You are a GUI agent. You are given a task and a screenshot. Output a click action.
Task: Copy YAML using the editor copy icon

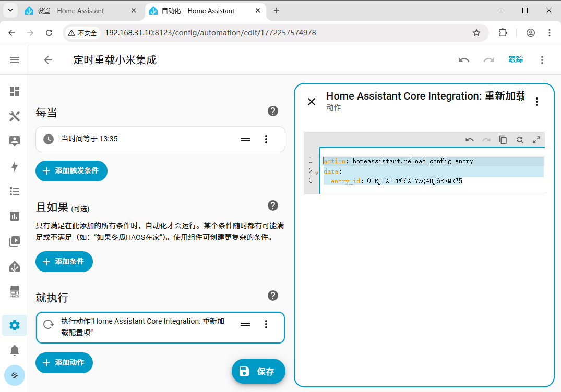pyautogui.click(x=503, y=140)
